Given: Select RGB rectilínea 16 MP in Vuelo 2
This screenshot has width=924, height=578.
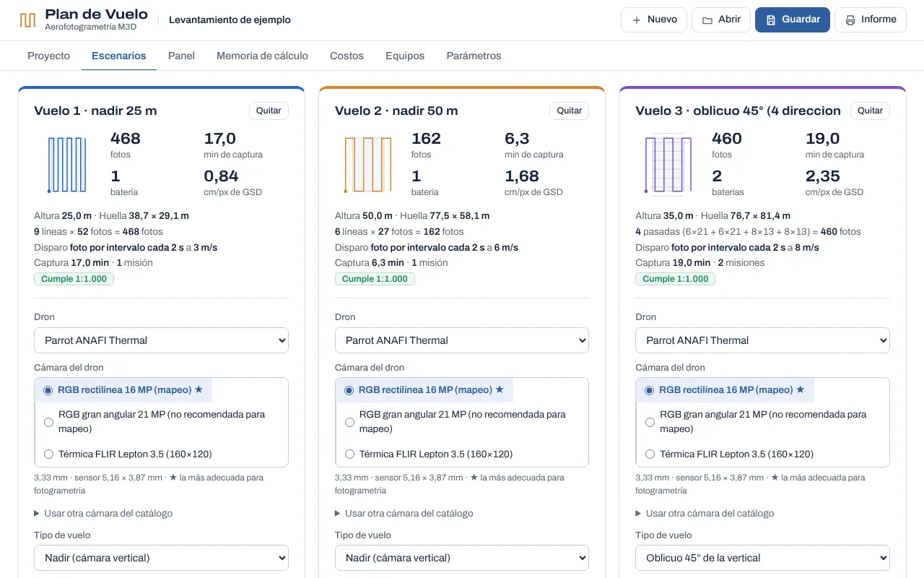Looking at the screenshot, I should click(424, 390).
